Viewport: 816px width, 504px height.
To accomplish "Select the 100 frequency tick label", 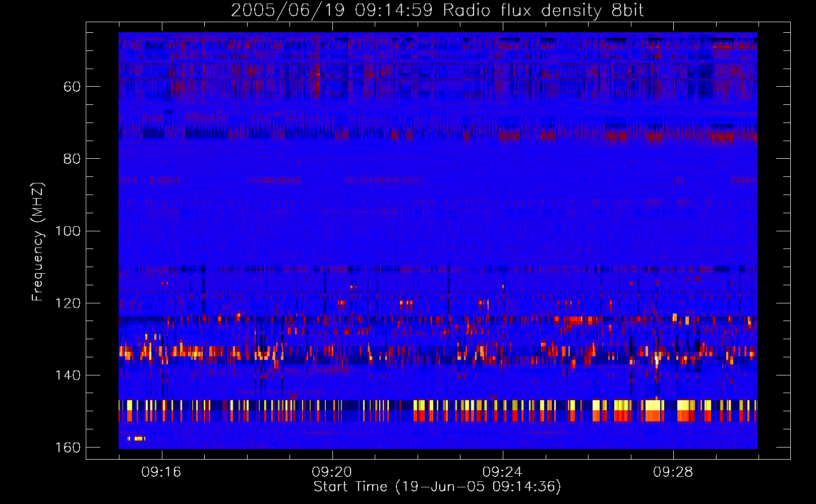I will tap(68, 231).
